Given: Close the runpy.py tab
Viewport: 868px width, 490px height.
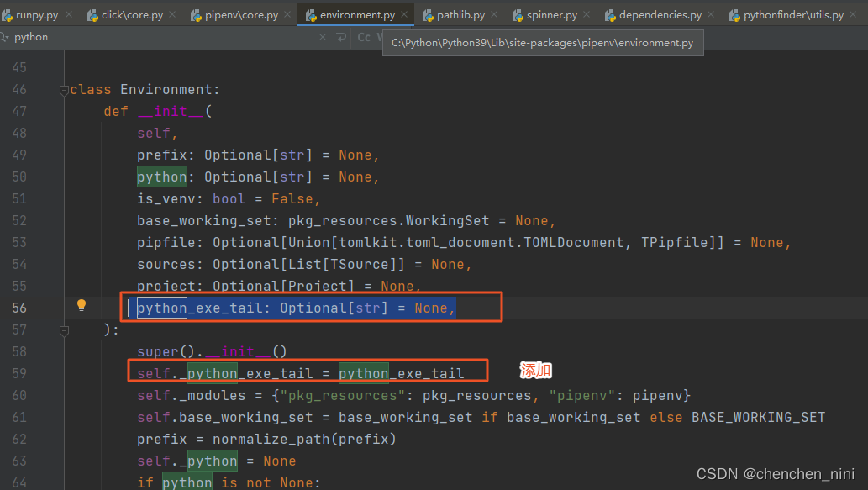Looking at the screenshot, I should (x=68, y=14).
